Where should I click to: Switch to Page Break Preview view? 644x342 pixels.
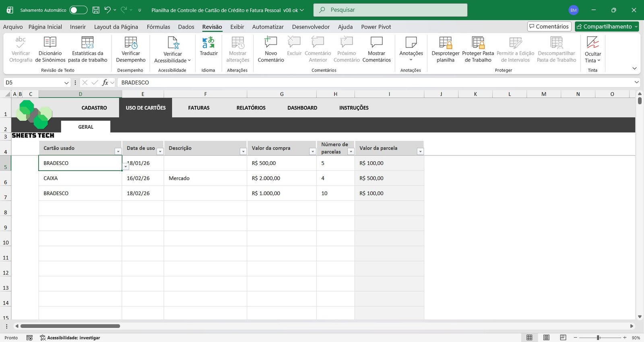[x=563, y=338]
